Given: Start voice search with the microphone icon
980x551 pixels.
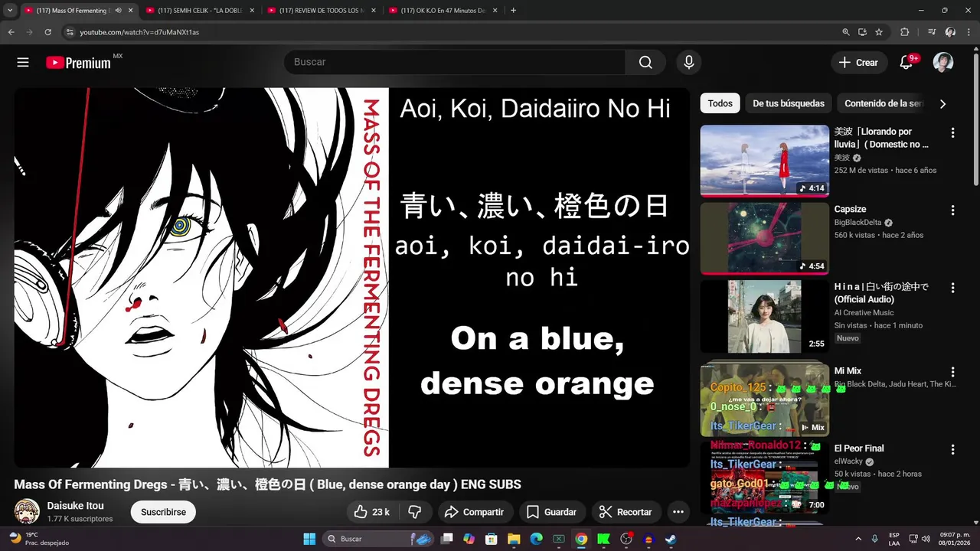Looking at the screenshot, I should 688,63.
